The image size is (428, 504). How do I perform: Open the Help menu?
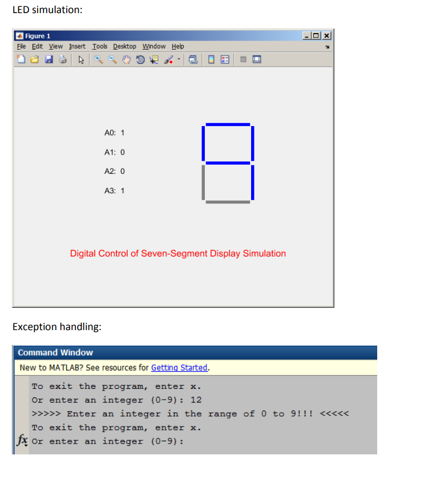point(177,46)
